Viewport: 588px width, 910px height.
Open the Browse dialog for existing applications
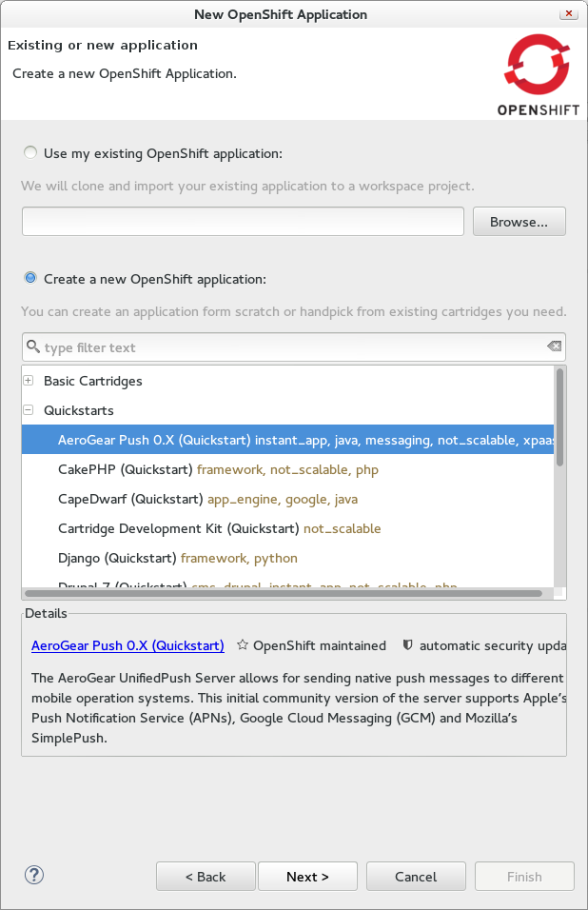(x=519, y=221)
